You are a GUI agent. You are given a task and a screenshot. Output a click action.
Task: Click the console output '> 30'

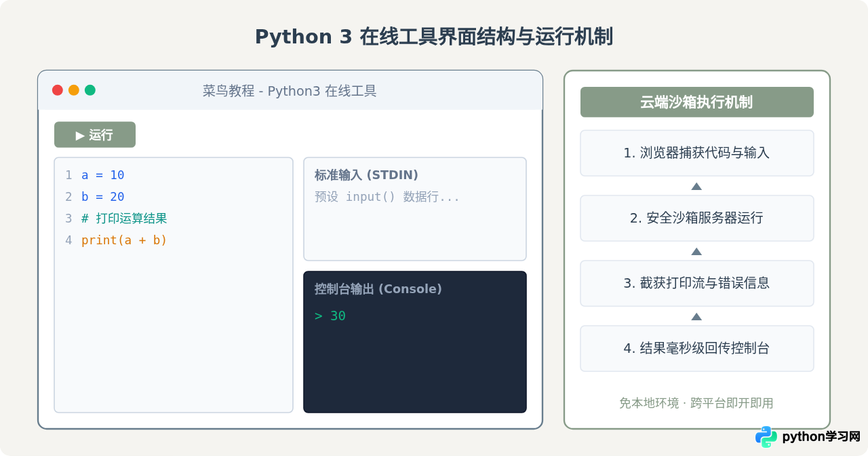tap(330, 316)
